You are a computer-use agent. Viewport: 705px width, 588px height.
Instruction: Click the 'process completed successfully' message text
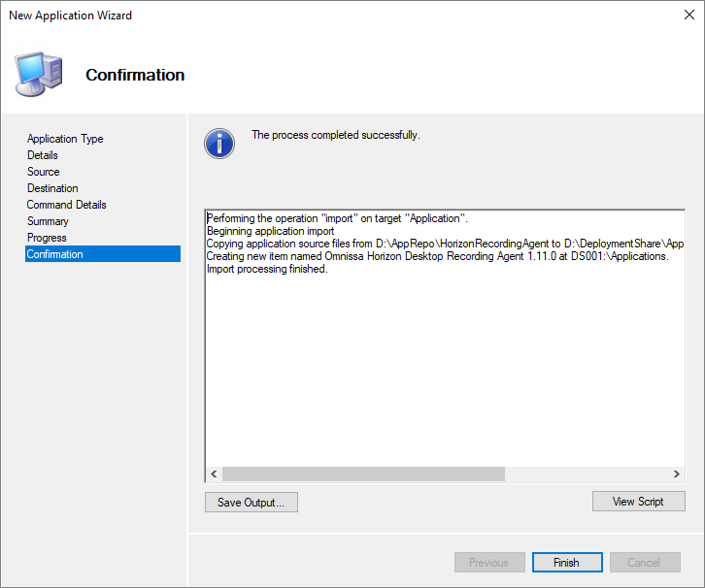[x=335, y=135]
